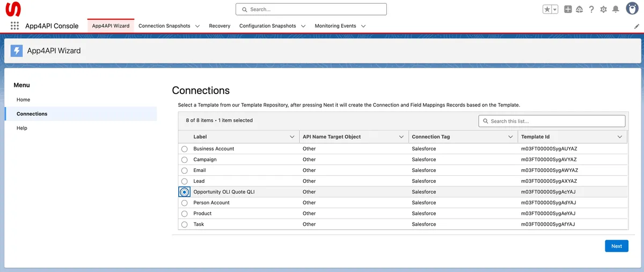Select the Email radio button

point(185,170)
